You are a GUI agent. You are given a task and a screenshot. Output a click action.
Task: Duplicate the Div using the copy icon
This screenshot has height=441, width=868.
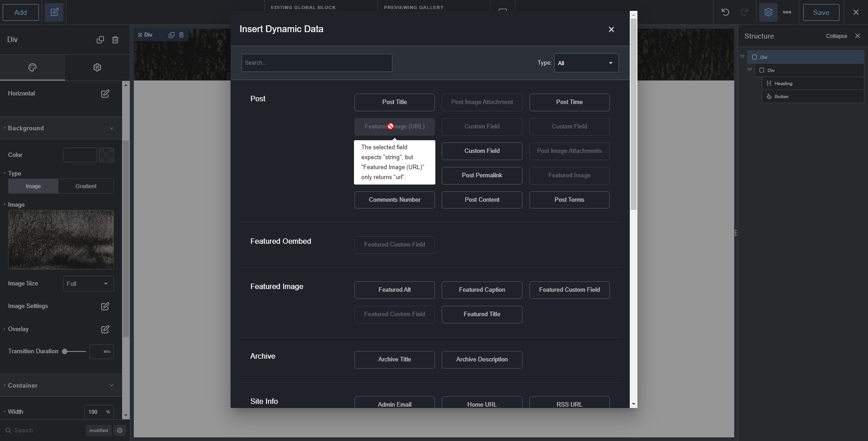tap(100, 40)
